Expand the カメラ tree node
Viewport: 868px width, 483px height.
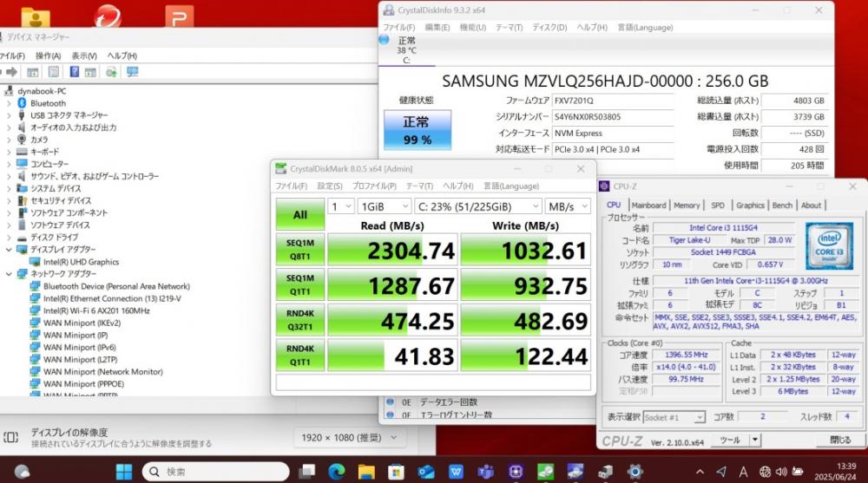(x=9, y=140)
